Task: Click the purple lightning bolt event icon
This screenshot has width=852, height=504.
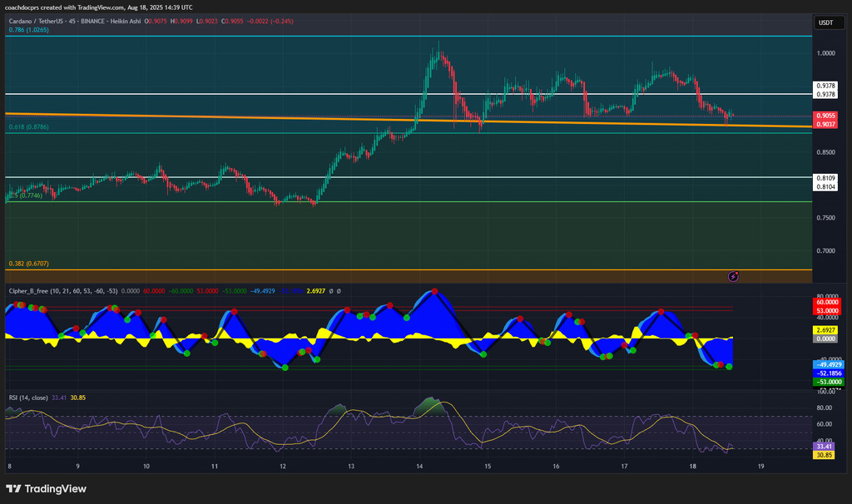Action: click(x=733, y=275)
